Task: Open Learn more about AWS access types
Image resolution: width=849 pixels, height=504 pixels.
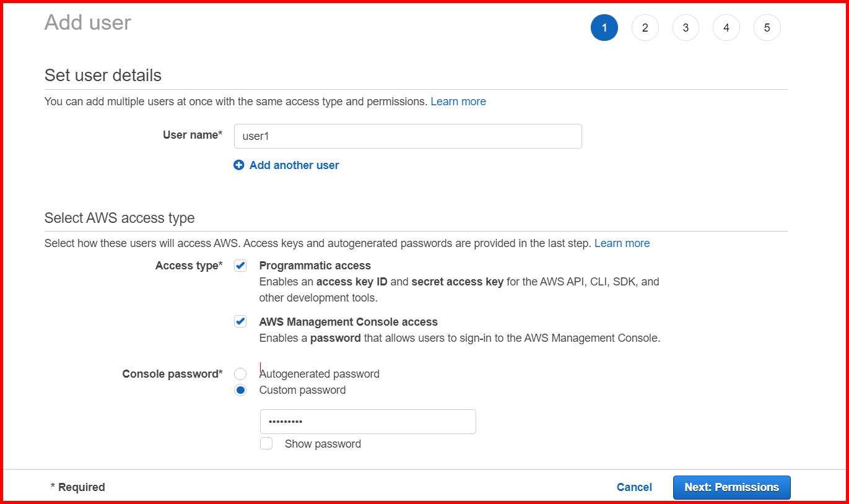Action: (x=622, y=243)
